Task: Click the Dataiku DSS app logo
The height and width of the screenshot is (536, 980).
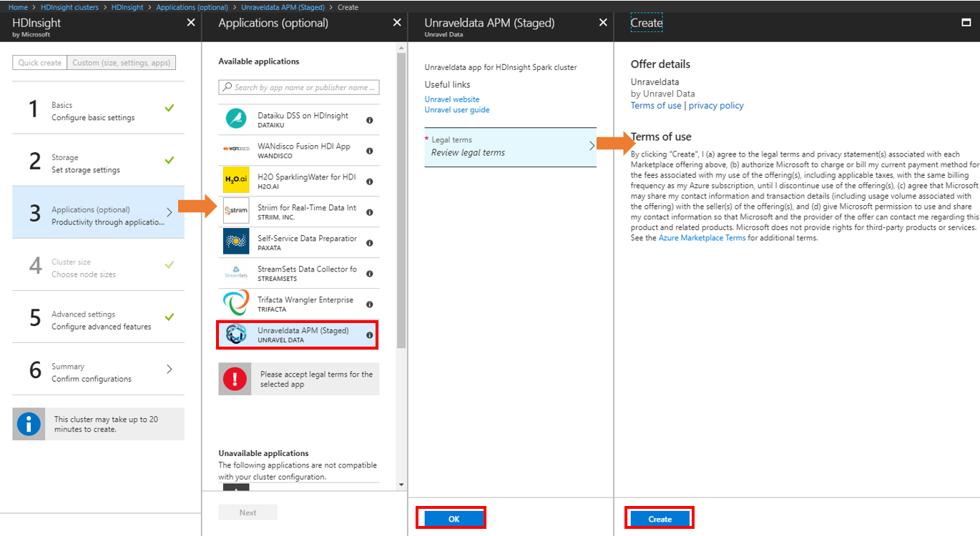Action: [236, 119]
